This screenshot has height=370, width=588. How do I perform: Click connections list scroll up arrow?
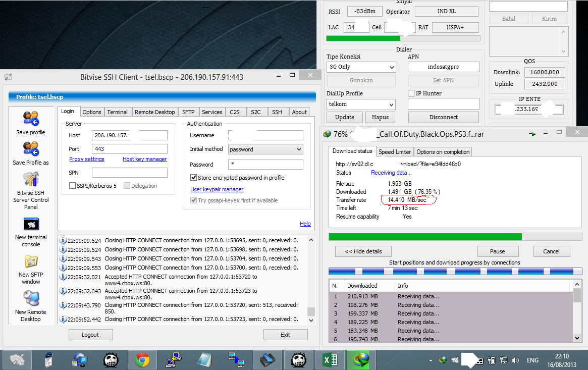click(x=577, y=284)
